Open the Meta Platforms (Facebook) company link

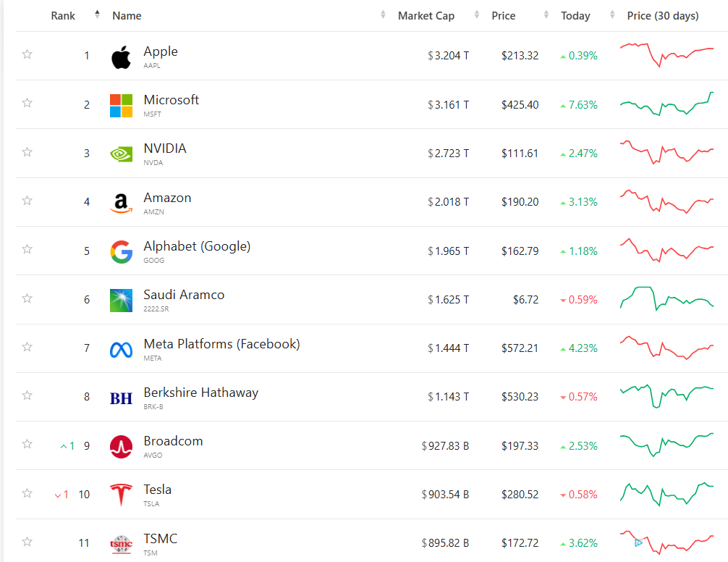click(221, 344)
